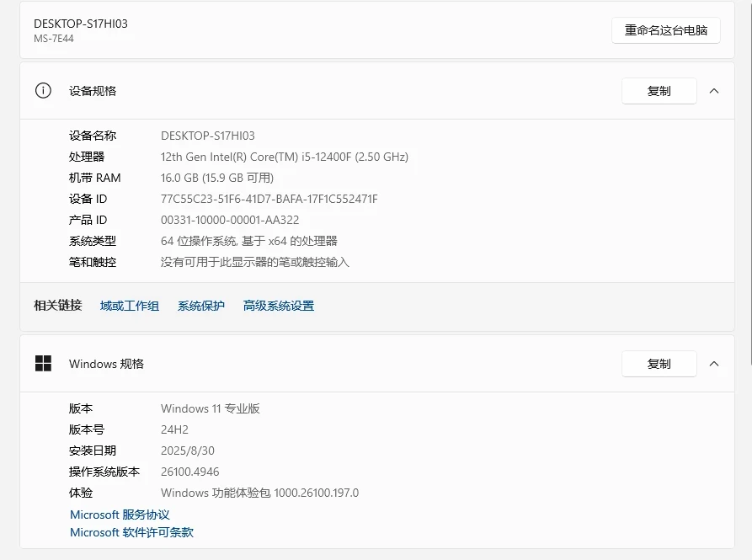
Task: Click the install date 2025/8/30
Action: pos(188,451)
